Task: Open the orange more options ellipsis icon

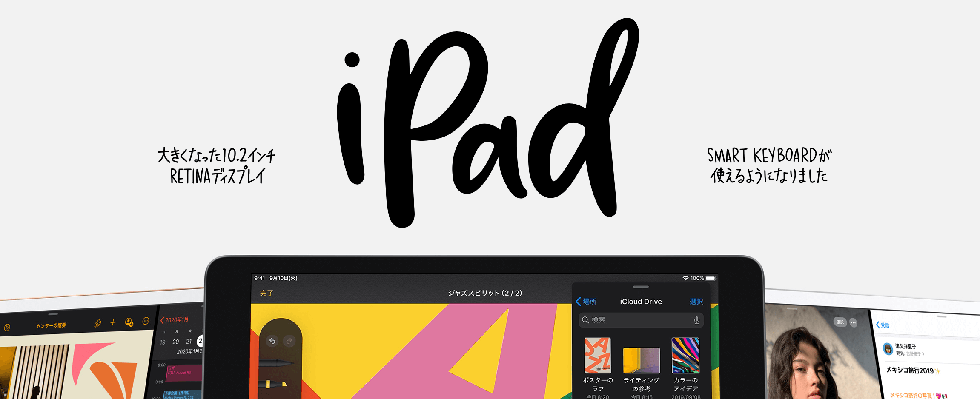Action: pyautogui.click(x=146, y=321)
